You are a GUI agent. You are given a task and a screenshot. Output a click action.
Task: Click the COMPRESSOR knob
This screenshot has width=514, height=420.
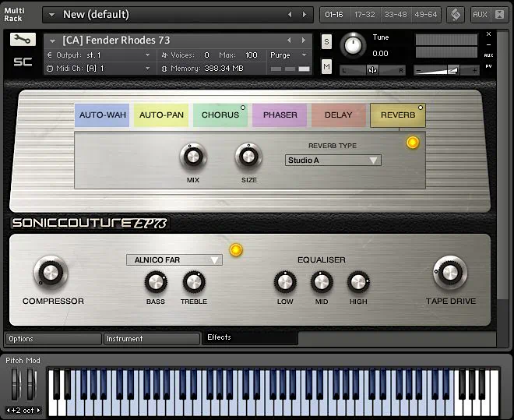pyautogui.click(x=51, y=273)
